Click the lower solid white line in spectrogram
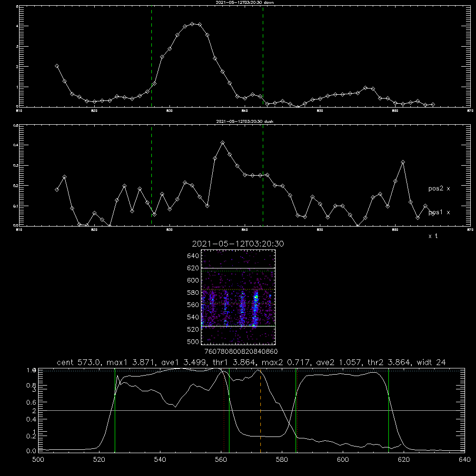476x476 pixels. pos(238,327)
